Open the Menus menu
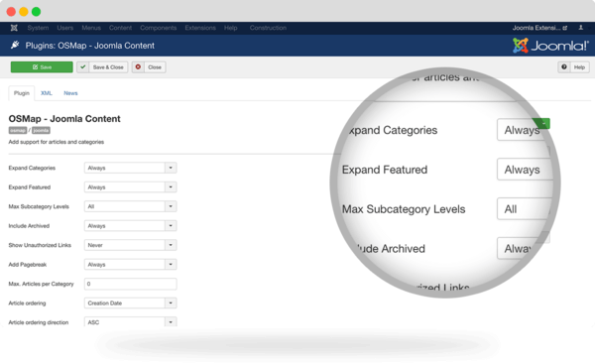This screenshot has width=595, height=364. 91,28
